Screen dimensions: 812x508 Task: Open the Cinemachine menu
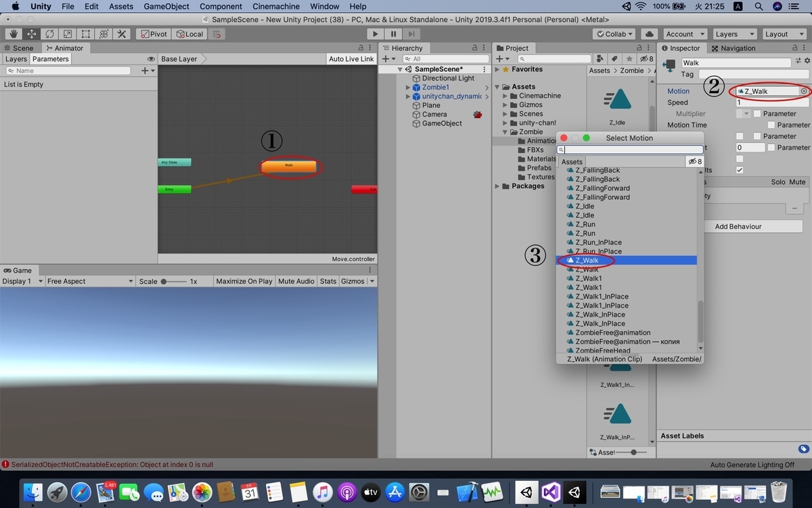276,6
